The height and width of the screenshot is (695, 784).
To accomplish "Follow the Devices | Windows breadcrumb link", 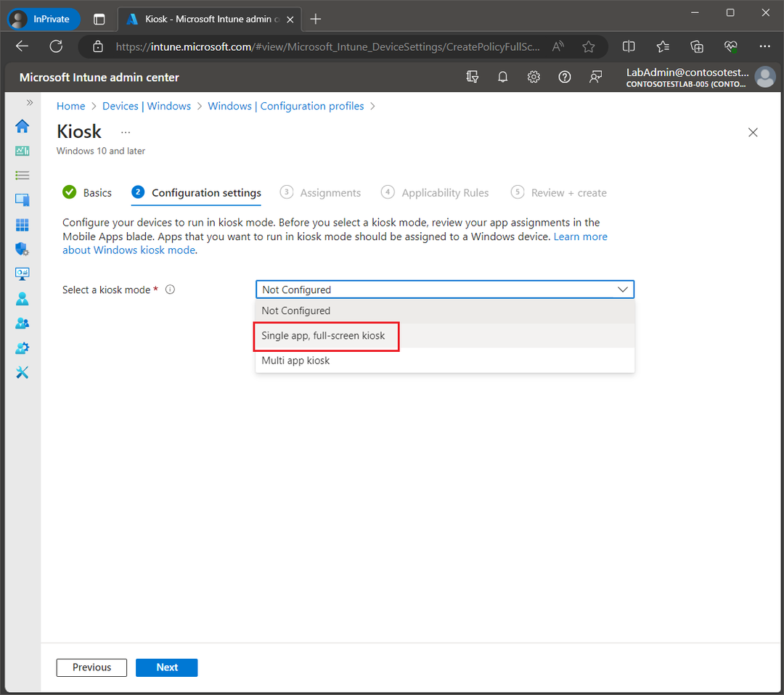I will pyautogui.click(x=147, y=106).
